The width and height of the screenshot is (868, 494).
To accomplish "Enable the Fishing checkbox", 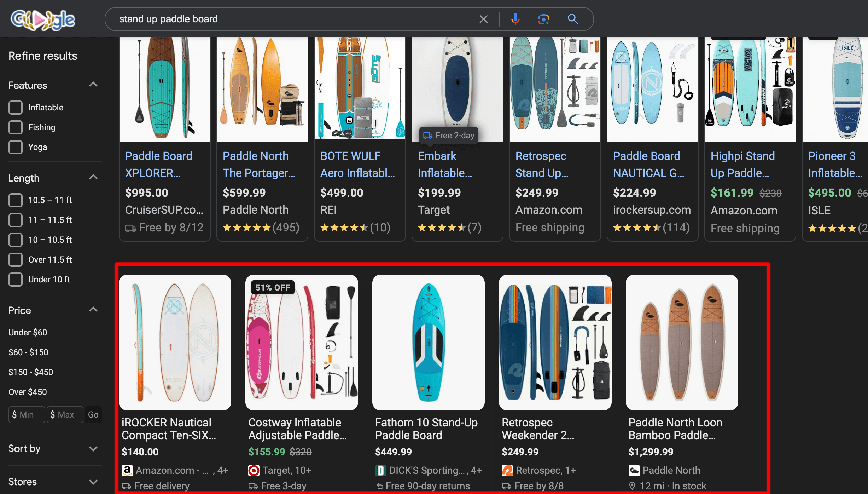I will pos(16,127).
